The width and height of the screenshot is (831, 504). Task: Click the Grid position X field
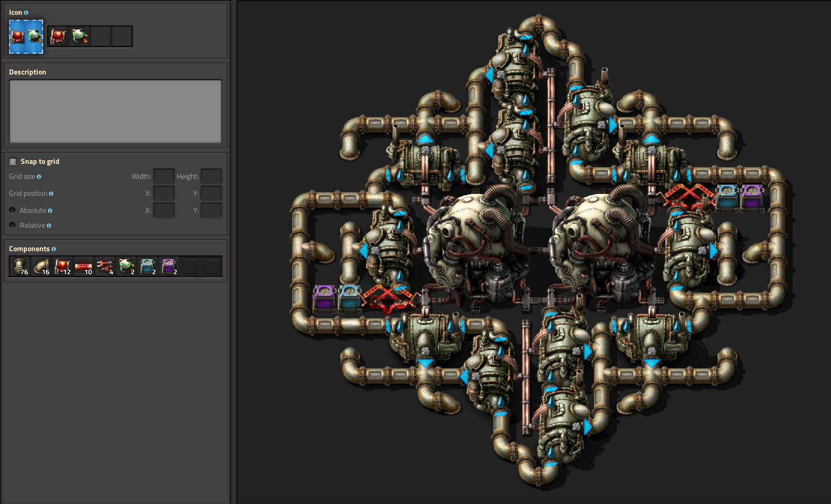click(164, 193)
